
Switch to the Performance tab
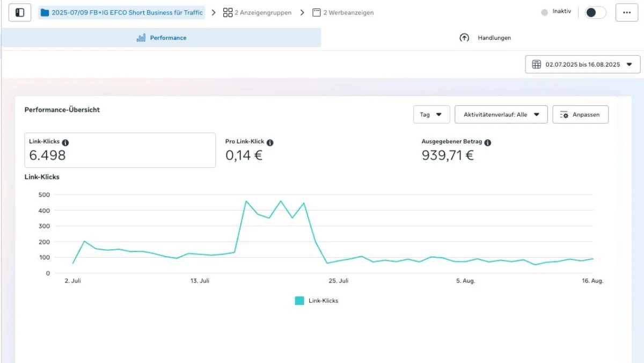point(161,38)
